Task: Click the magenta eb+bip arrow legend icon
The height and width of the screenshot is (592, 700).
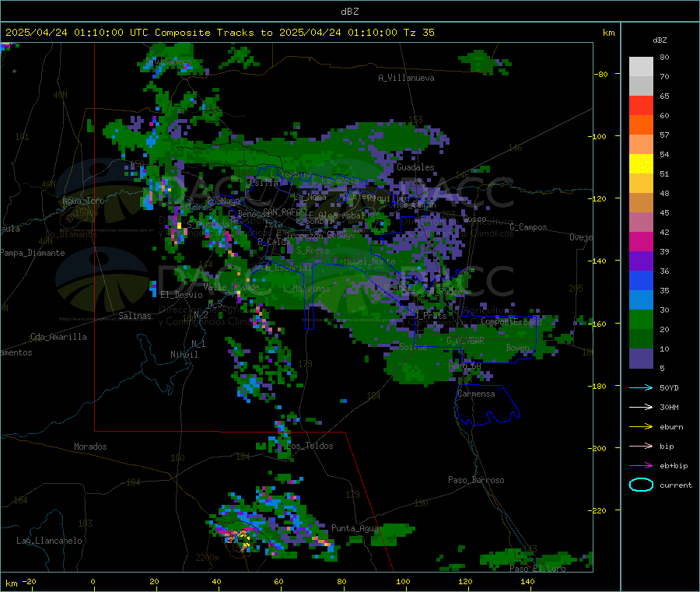Action: tap(641, 465)
